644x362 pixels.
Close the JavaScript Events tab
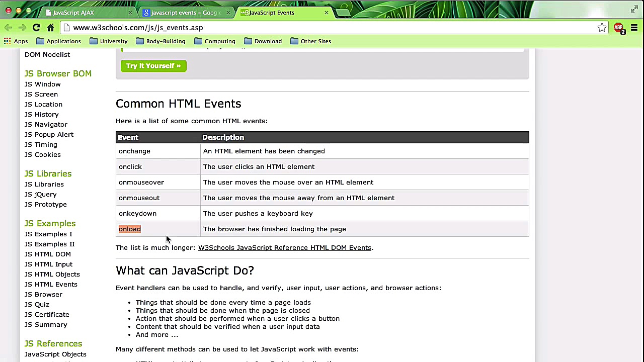pyautogui.click(x=326, y=13)
